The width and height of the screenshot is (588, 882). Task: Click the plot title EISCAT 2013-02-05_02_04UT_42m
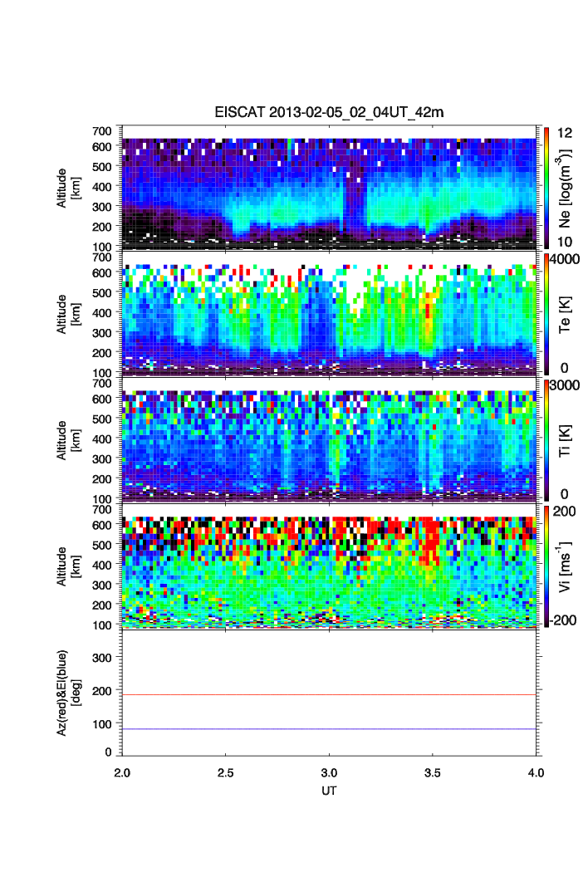point(329,112)
